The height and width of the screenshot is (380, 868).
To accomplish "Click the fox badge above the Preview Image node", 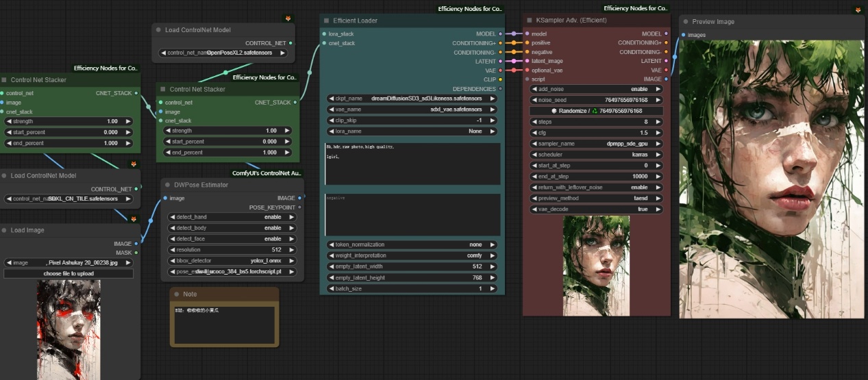I will 857,10.
